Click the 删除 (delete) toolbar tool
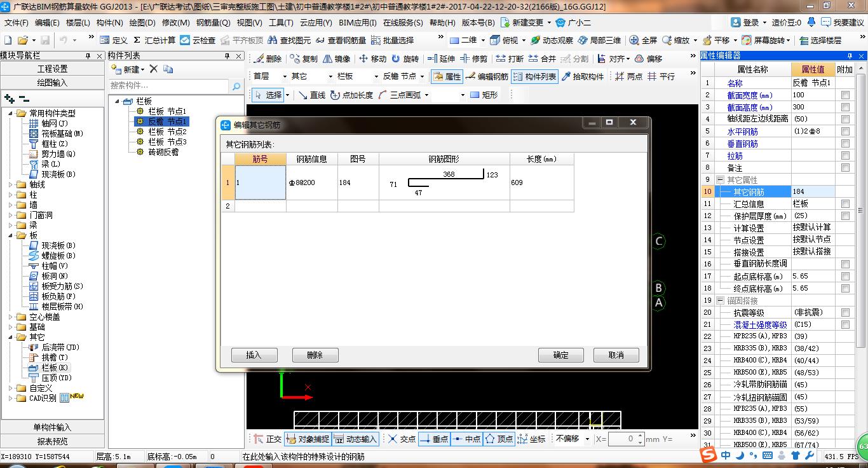This screenshot has width=868, height=468. click(268, 59)
